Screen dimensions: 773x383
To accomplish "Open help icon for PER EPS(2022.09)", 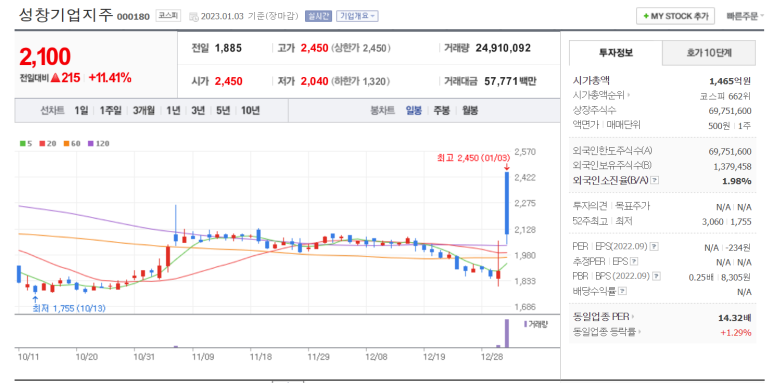I will click(654, 246).
